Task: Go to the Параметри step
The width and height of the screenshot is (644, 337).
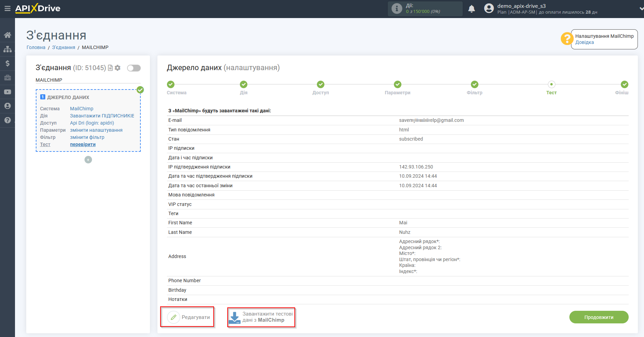Action: point(398,88)
